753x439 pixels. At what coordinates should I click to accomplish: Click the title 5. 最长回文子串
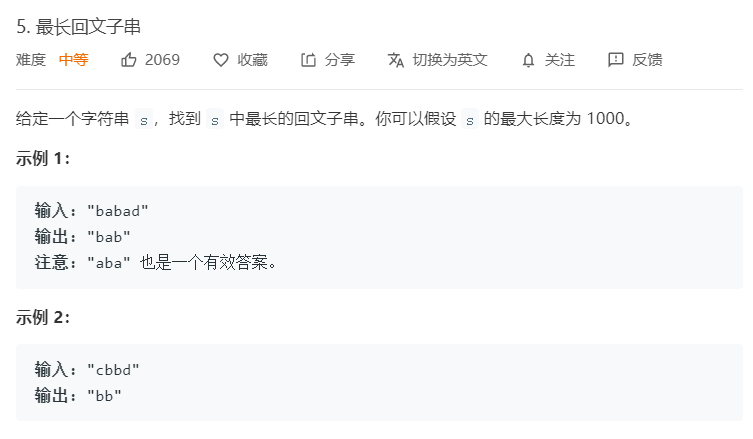[78, 26]
